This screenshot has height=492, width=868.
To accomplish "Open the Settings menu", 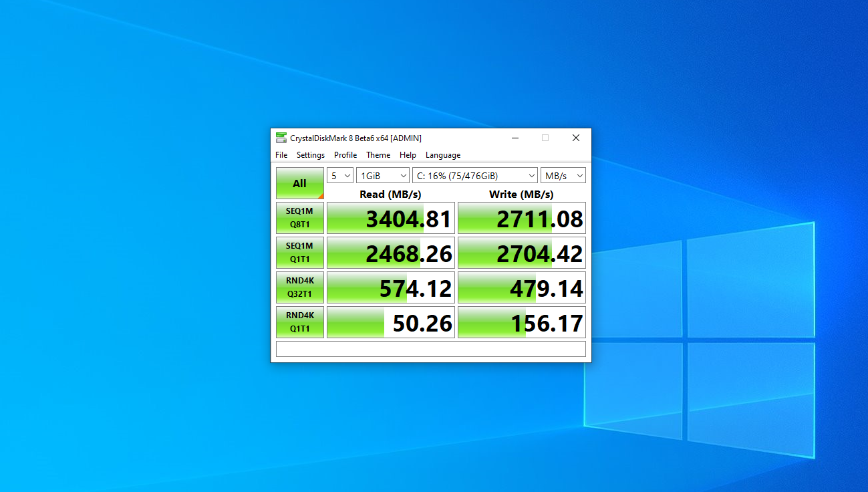I will (x=311, y=155).
